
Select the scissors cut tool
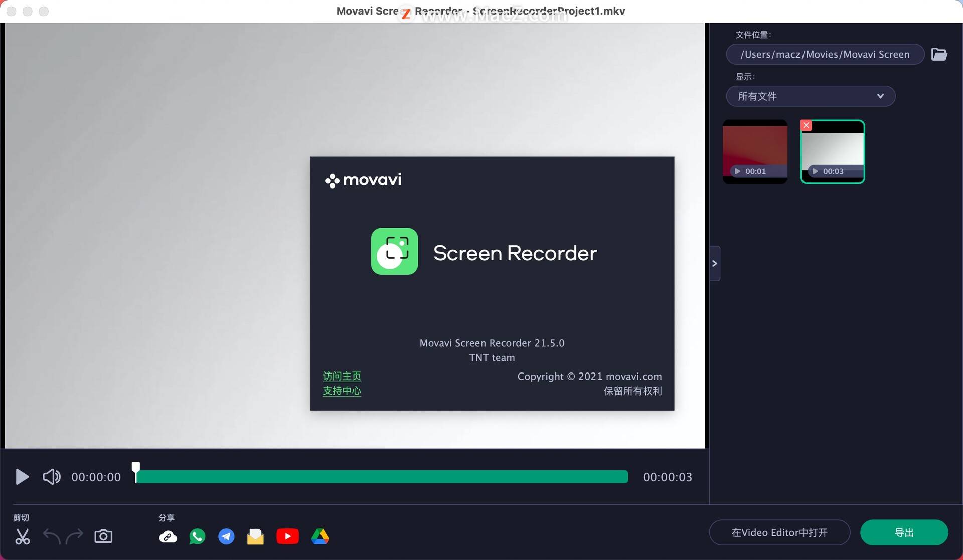[x=23, y=536]
